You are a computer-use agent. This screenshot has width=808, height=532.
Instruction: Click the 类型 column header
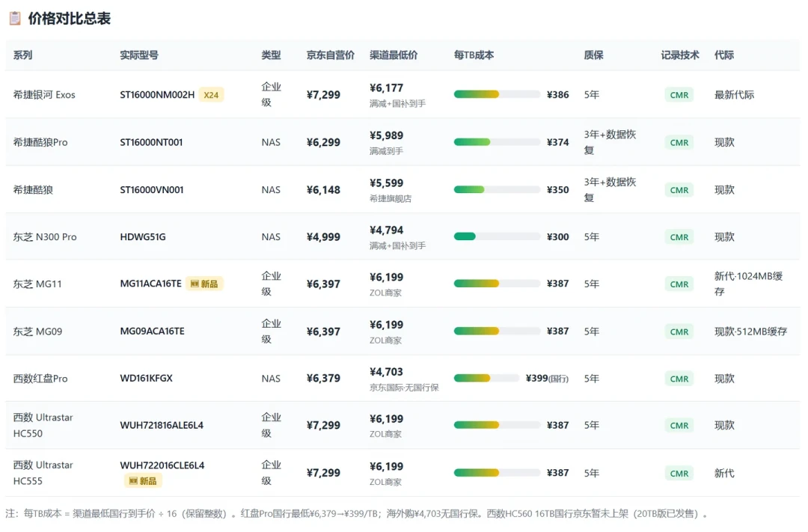point(271,55)
